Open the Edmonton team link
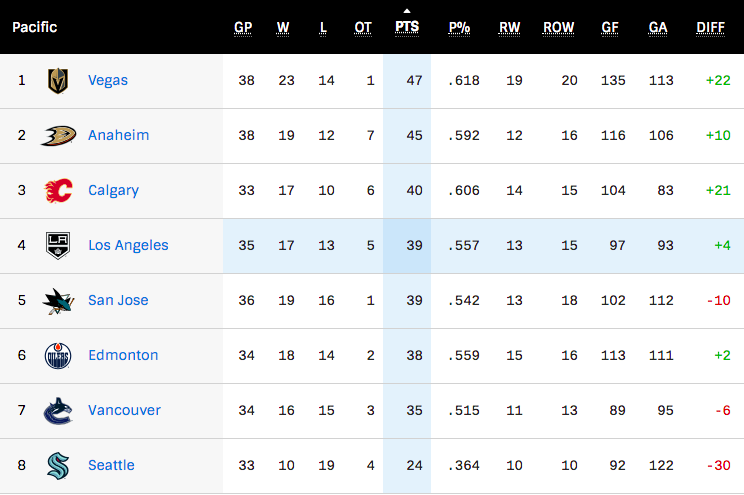 click(x=123, y=355)
